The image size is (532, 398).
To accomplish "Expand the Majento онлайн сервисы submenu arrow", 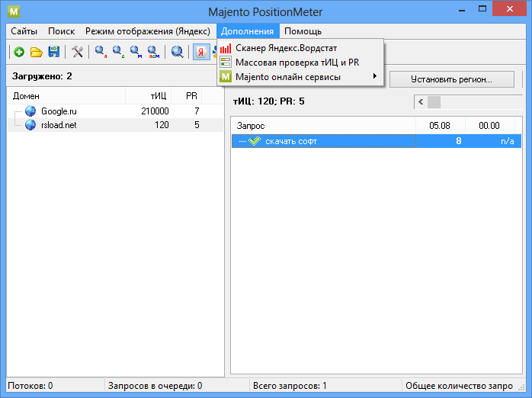I will pyautogui.click(x=374, y=76).
